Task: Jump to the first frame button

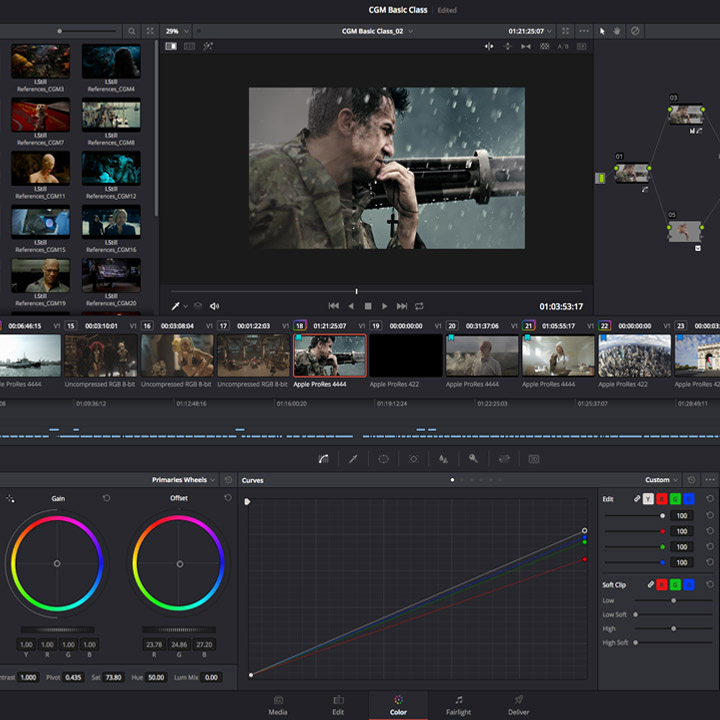Action: 334,306
